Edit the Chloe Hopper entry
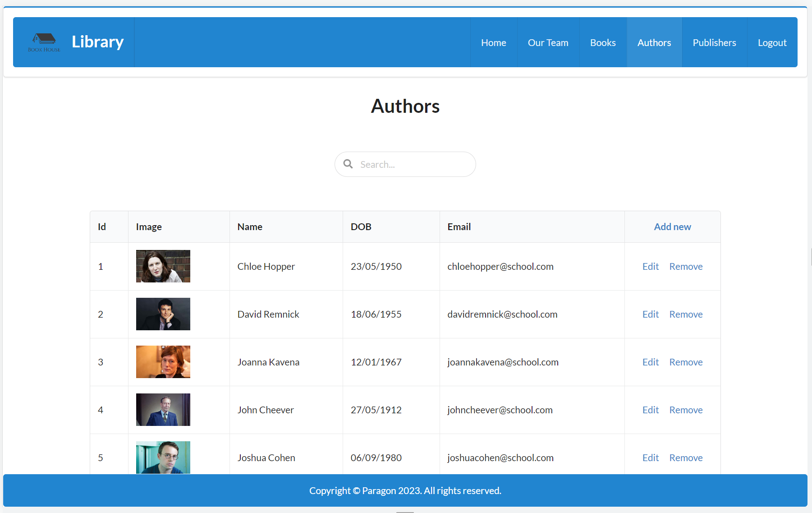 point(650,267)
